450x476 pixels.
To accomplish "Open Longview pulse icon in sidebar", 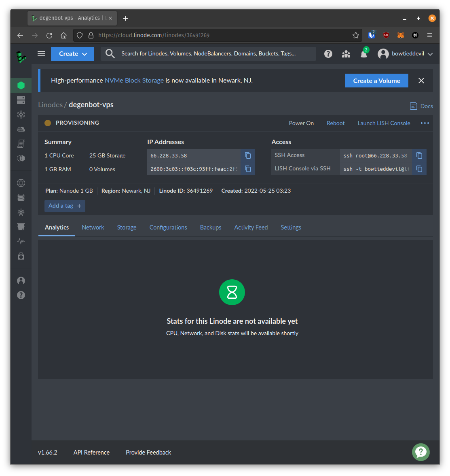I will click(x=21, y=241).
